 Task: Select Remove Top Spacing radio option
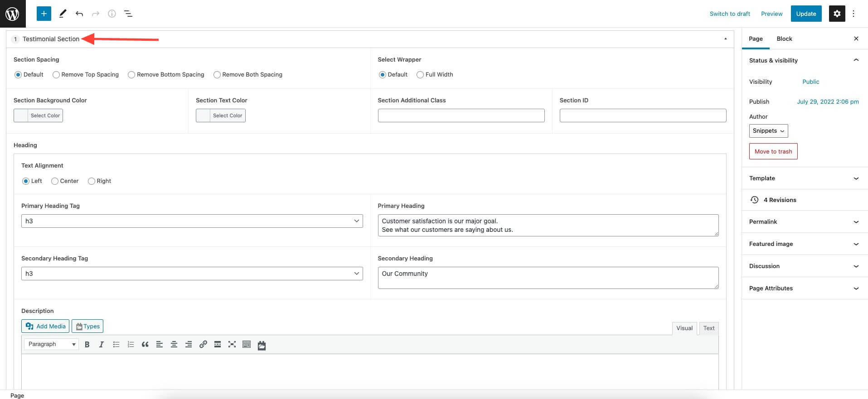[x=56, y=75]
